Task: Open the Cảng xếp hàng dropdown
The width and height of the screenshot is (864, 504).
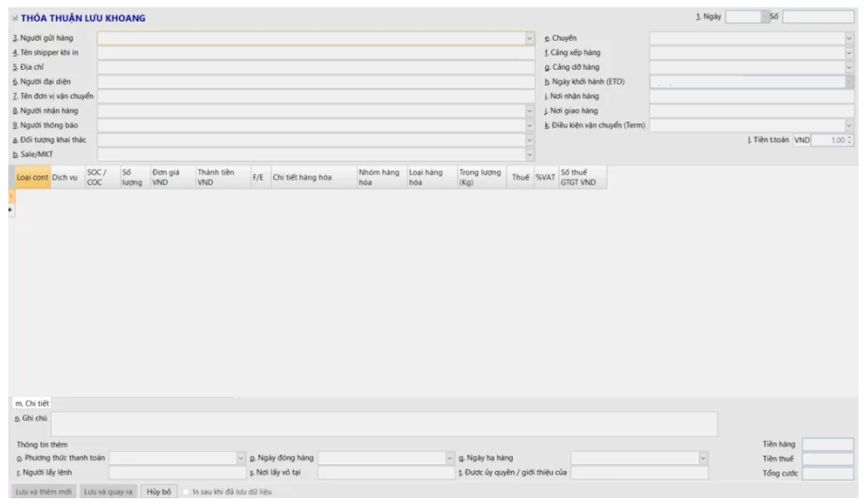Action: 849,52
